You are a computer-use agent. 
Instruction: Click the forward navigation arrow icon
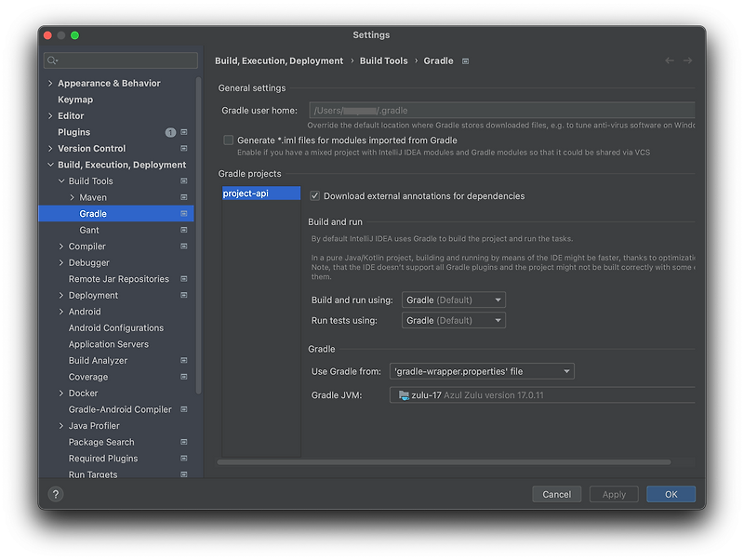pos(687,60)
